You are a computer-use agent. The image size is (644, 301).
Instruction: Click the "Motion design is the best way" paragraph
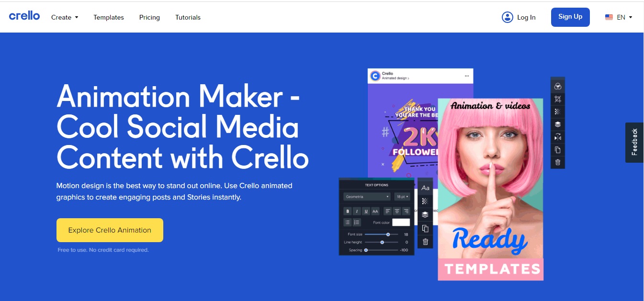174,191
